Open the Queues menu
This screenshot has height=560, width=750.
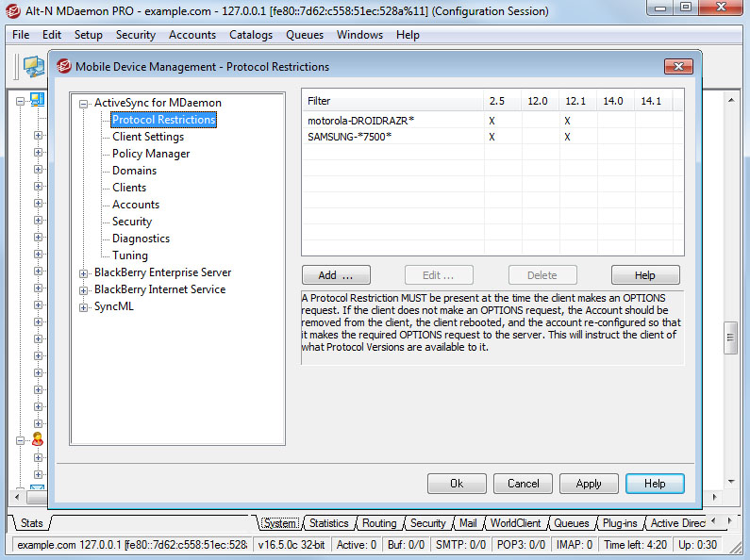pyautogui.click(x=305, y=35)
